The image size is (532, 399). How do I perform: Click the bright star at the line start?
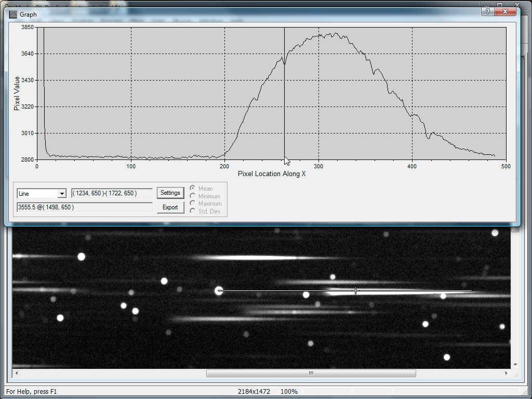(x=219, y=291)
